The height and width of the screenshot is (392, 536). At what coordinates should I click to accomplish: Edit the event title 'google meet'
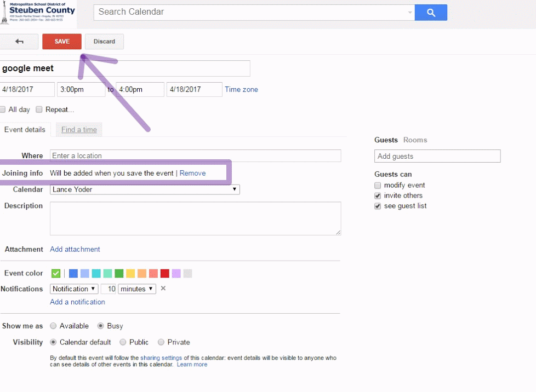click(125, 68)
